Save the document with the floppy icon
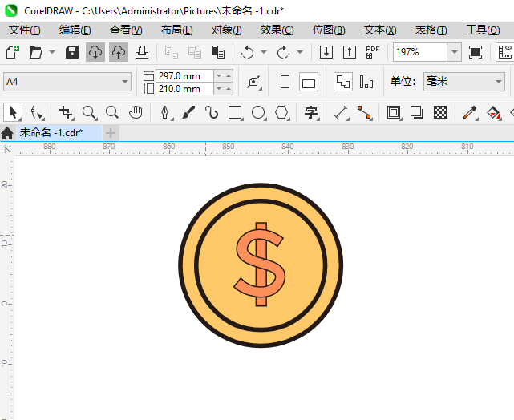The image size is (514, 420). [72, 52]
